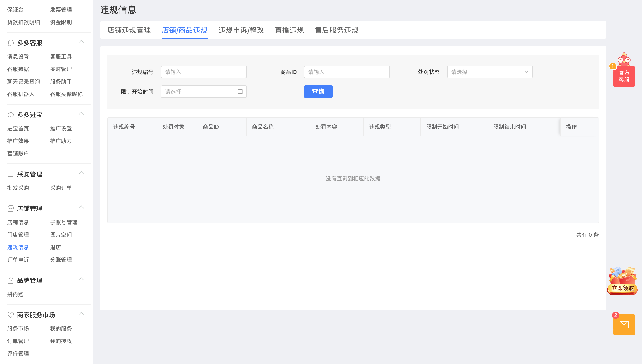The height and width of the screenshot is (364, 642).
Task: Open 推广设置 link
Action: pyautogui.click(x=61, y=128)
